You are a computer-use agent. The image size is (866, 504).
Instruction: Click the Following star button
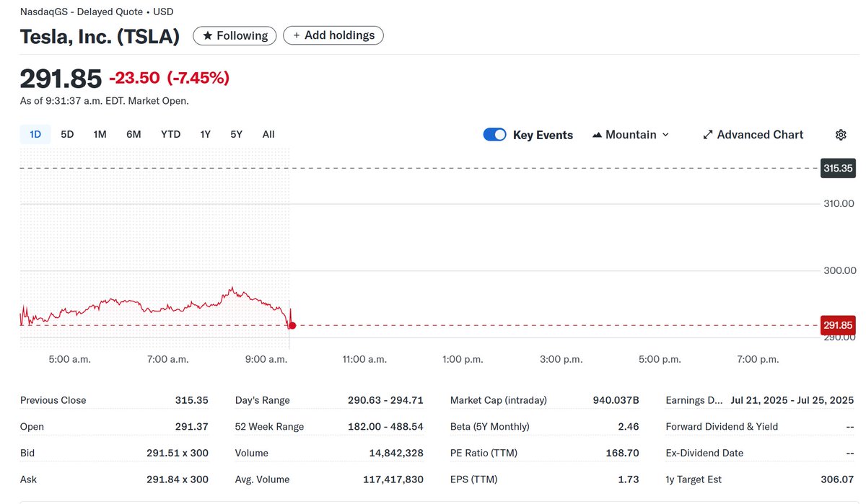pyautogui.click(x=235, y=35)
